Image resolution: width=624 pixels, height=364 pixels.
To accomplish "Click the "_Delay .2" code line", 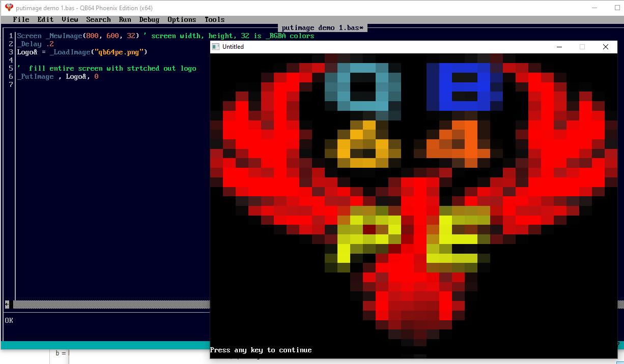I will pyautogui.click(x=35, y=44).
